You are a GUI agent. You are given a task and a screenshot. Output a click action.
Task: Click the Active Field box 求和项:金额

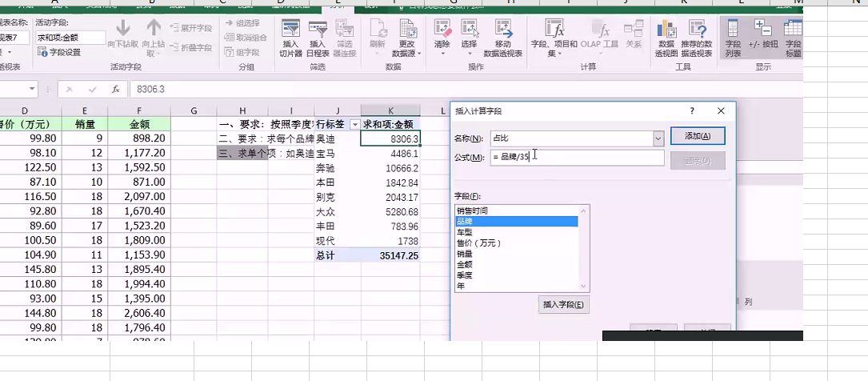click(x=70, y=38)
